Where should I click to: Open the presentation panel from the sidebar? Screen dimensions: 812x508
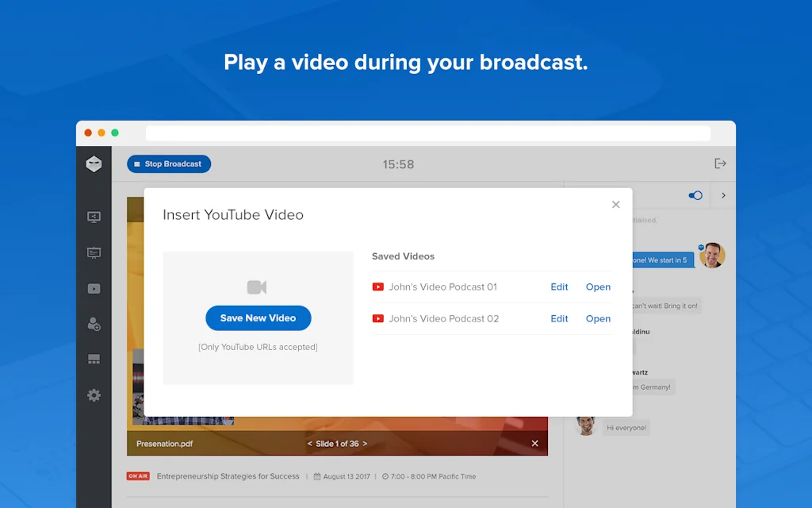click(x=94, y=252)
